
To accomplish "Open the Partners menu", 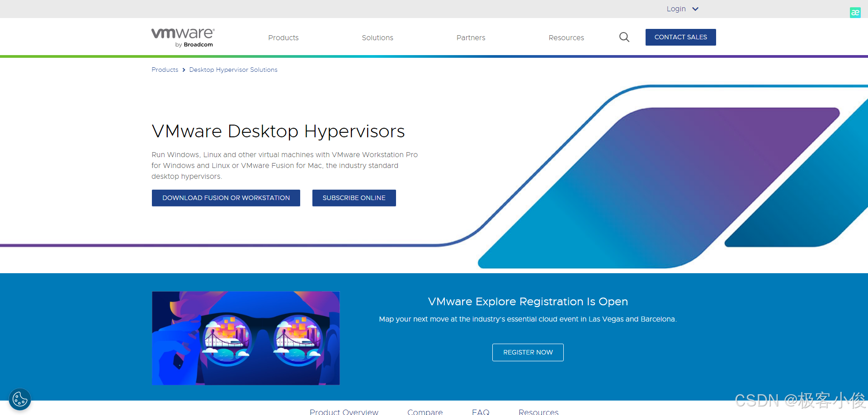I will click(471, 37).
